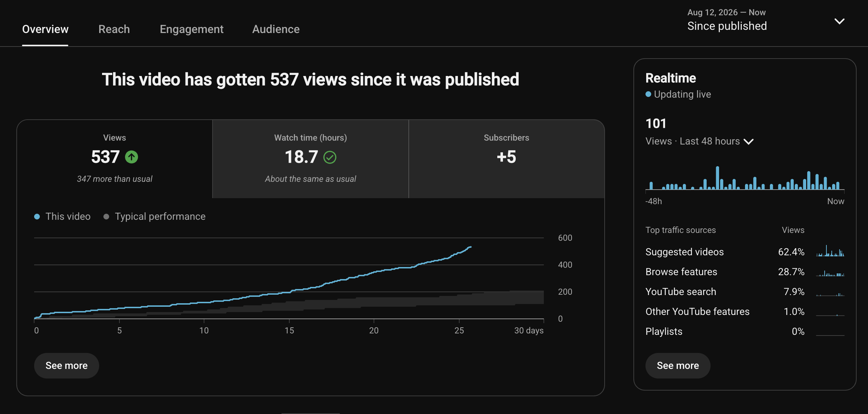Click the green checkmark icon beside 18.7 hours
868x414 pixels.
click(330, 157)
